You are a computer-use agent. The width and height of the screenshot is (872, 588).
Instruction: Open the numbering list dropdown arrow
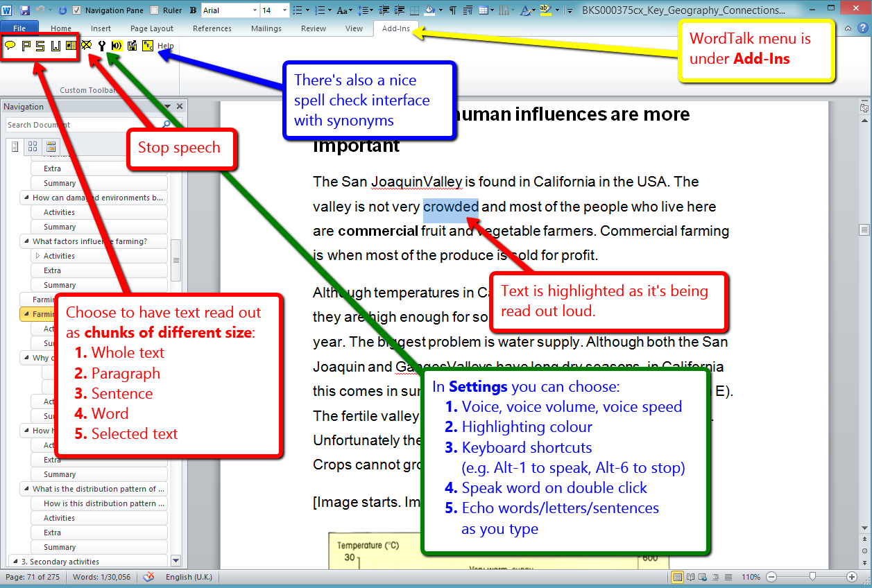[x=330, y=10]
